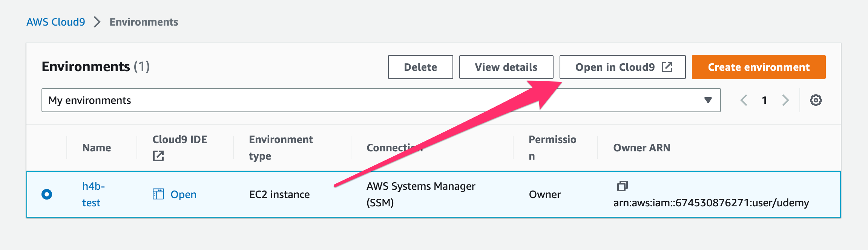
Task: Click the View details button
Action: point(506,67)
